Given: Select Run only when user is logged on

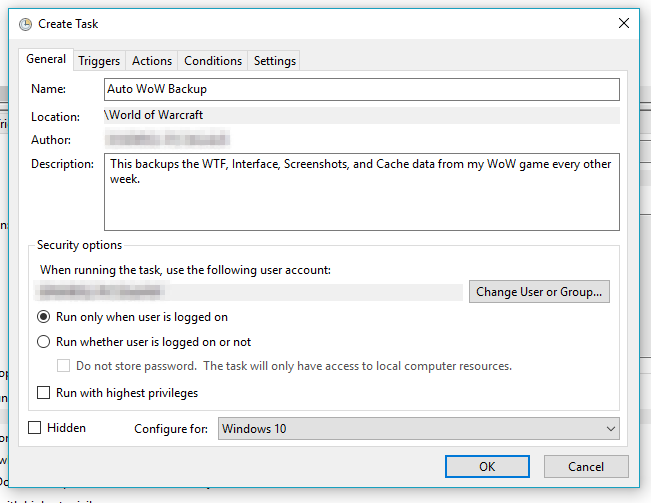Looking at the screenshot, I should 44,317.
